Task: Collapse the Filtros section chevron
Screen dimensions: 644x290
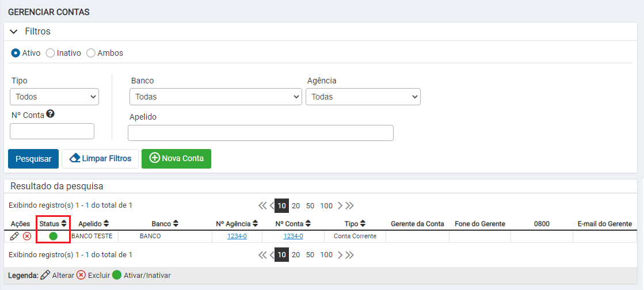Action: point(14,32)
